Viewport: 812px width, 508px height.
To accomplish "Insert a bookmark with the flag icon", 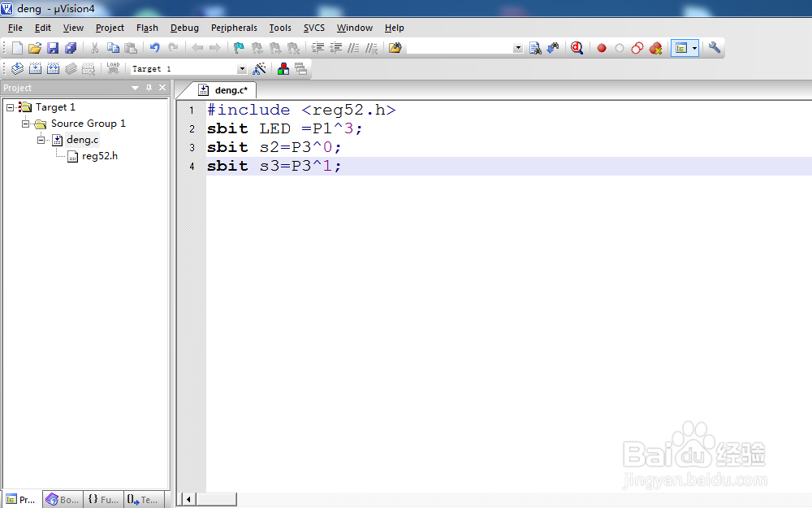I will click(x=239, y=48).
